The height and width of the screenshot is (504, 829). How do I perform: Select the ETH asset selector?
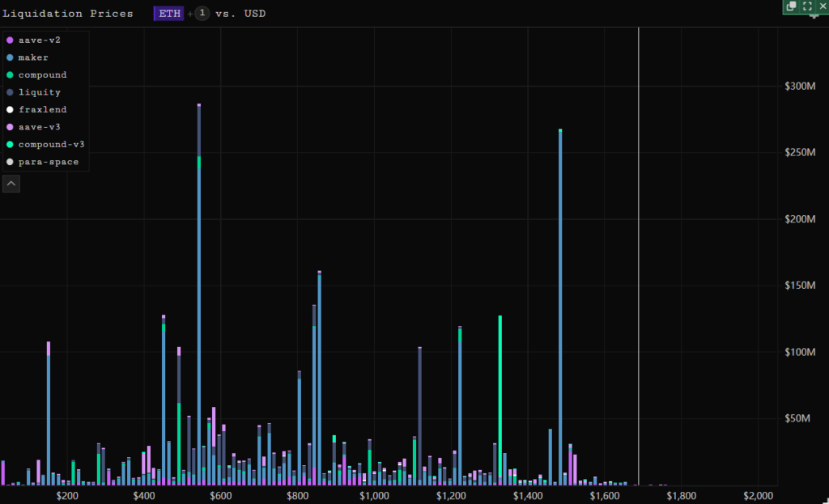tap(170, 14)
